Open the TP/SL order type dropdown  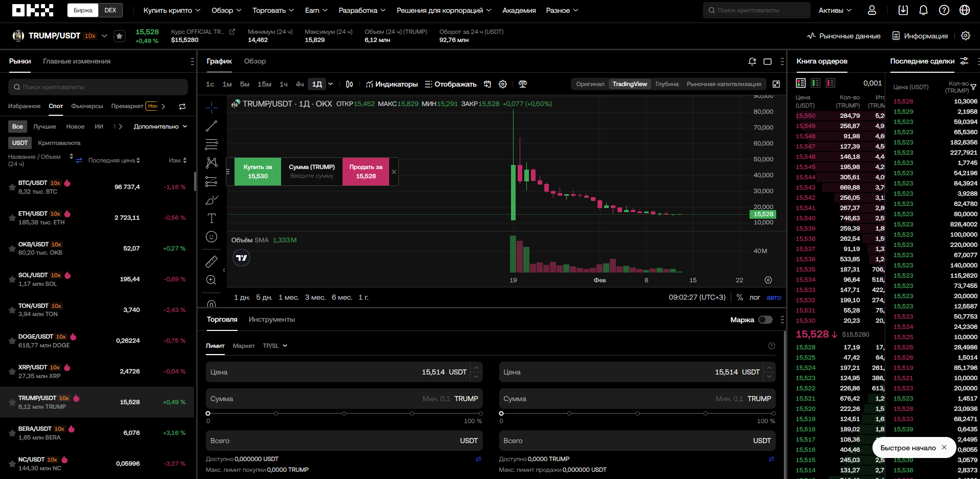click(275, 346)
